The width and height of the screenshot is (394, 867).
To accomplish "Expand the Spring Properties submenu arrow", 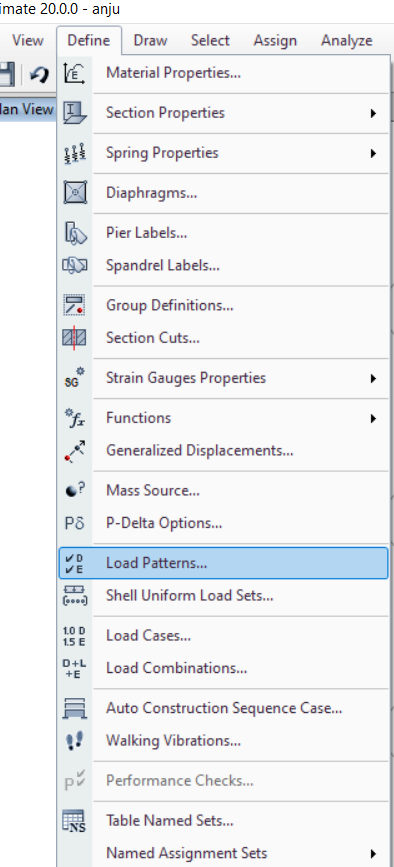I will point(374,153).
